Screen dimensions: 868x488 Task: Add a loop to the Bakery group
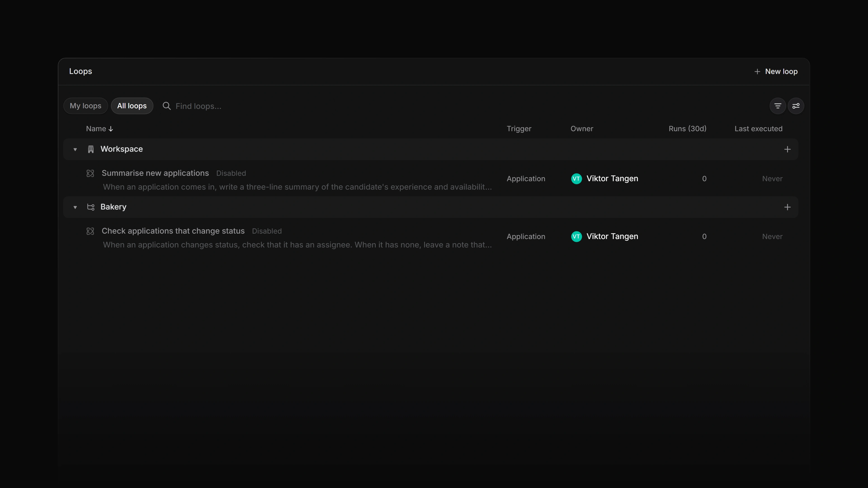787,207
